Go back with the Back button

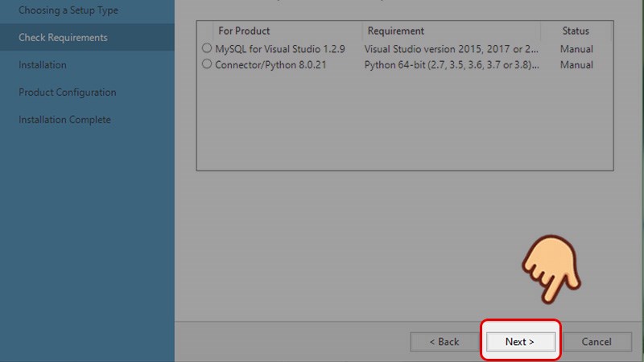443,342
